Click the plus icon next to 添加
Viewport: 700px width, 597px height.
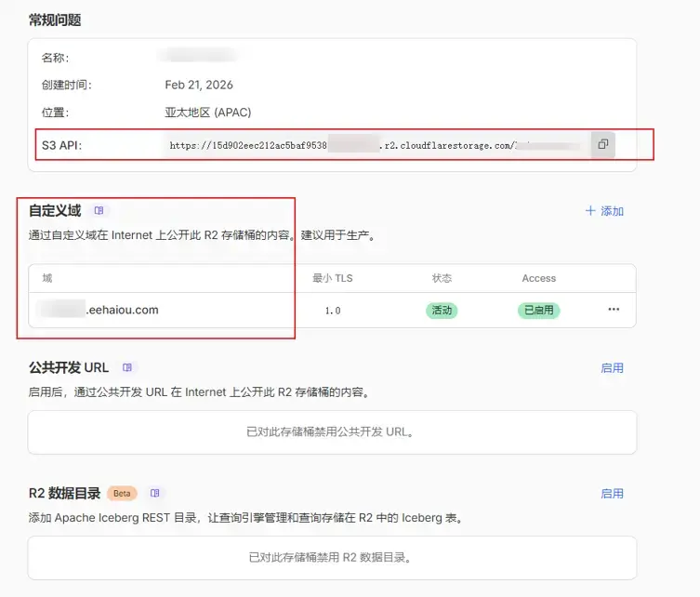point(589,211)
